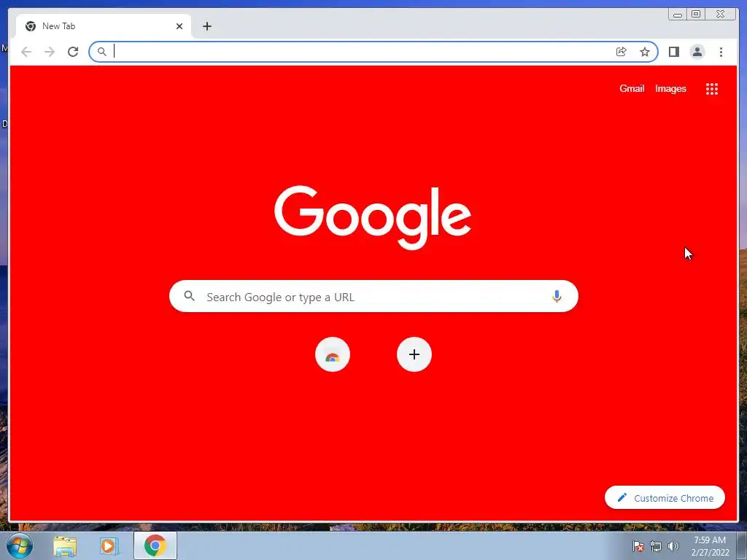Open volume speaker tray icon
Screen dimensions: 747x560
(673, 546)
